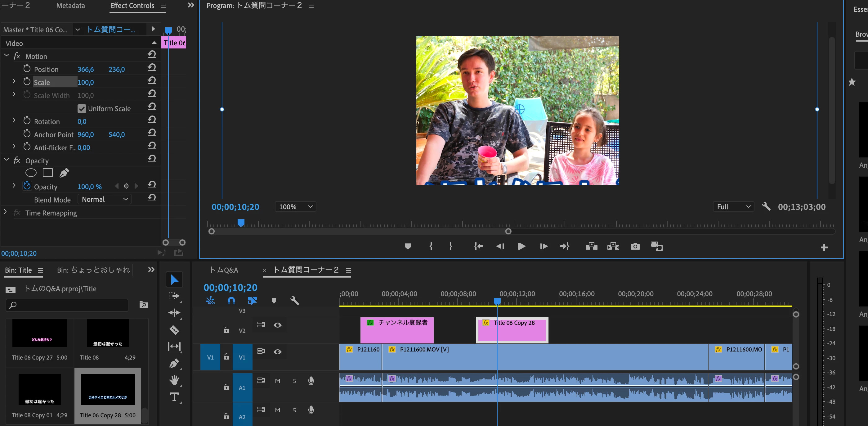Switch to トムQ&A sequence tab
Image resolution: width=868 pixels, height=426 pixels.
click(x=224, y=270)
